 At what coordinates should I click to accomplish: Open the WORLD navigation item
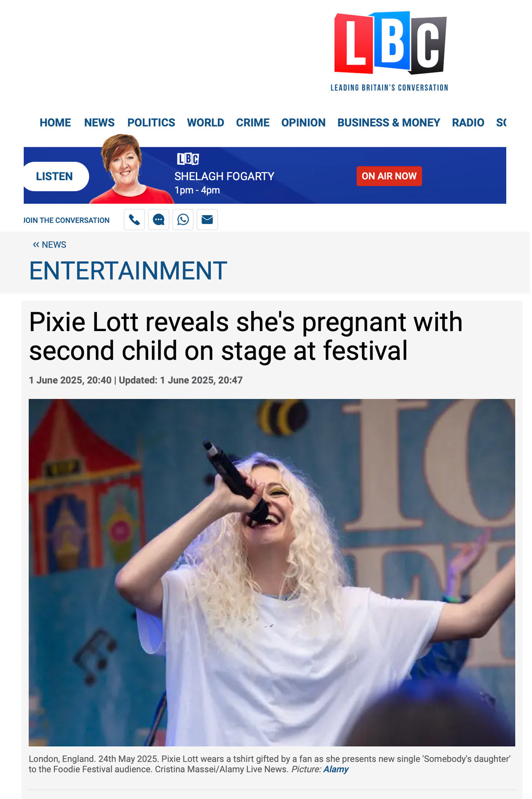205,122
